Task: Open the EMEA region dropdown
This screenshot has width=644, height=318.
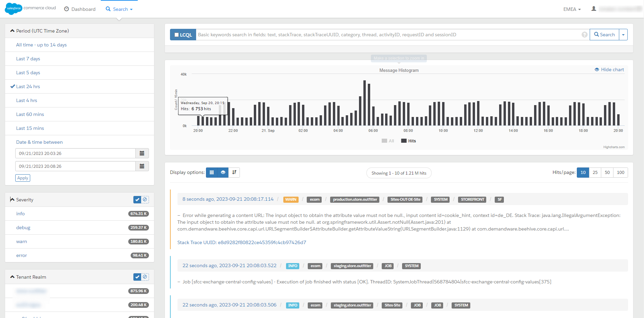Action: (x=572, y=9)
